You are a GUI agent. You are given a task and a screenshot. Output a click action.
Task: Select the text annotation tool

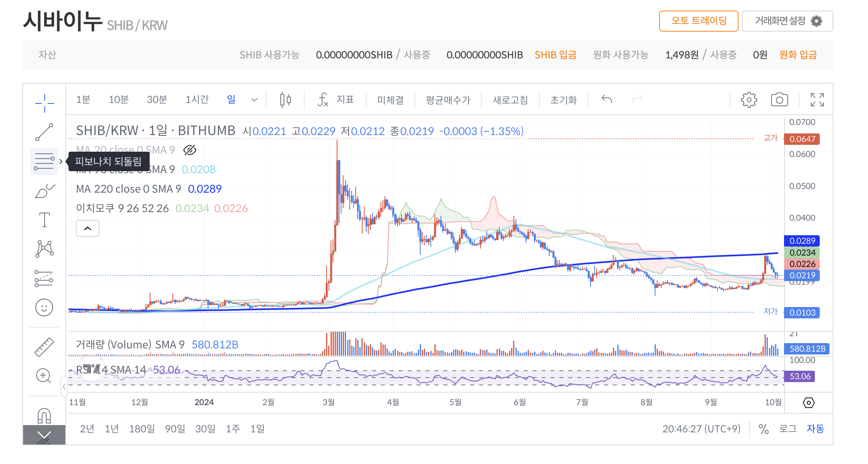[44, 220]
